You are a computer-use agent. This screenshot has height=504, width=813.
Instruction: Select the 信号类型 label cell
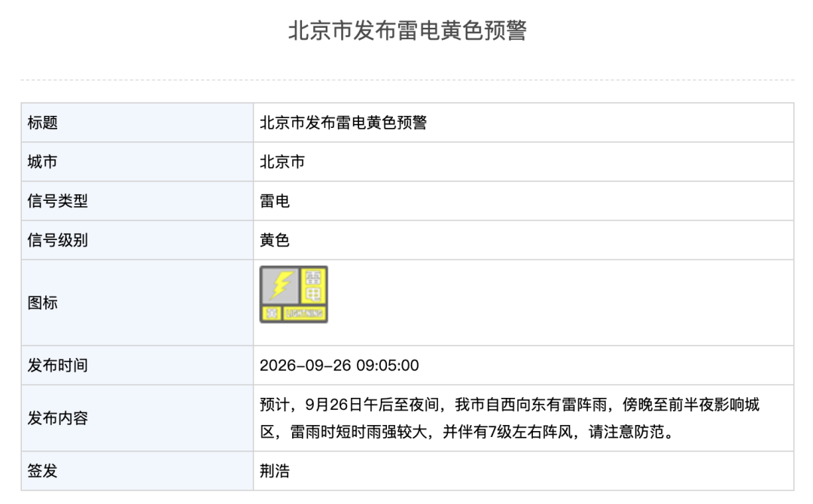click(137, 201)
